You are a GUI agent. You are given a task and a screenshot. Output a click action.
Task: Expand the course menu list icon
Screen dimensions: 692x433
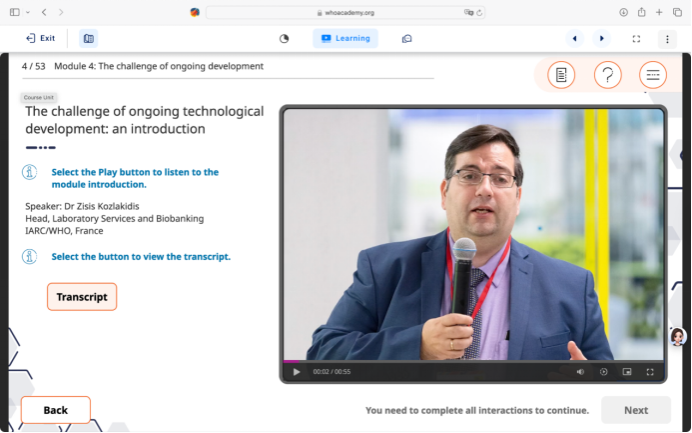[x=653, y=75]
